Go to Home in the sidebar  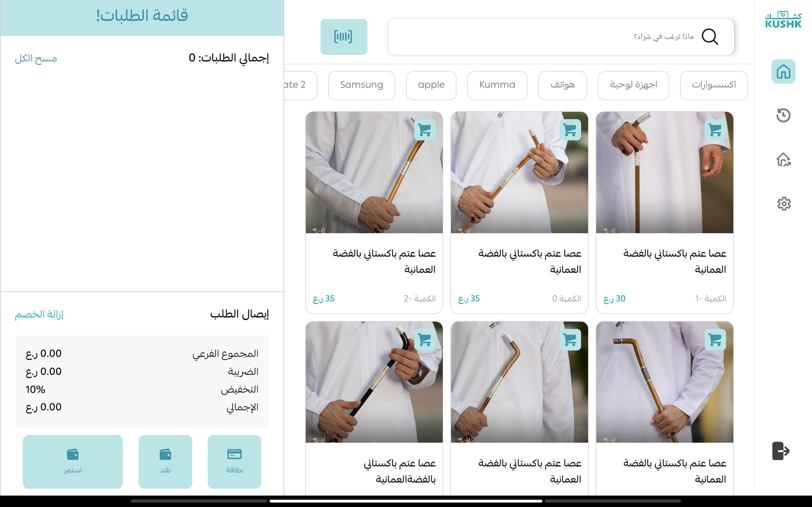pos(783,71)
